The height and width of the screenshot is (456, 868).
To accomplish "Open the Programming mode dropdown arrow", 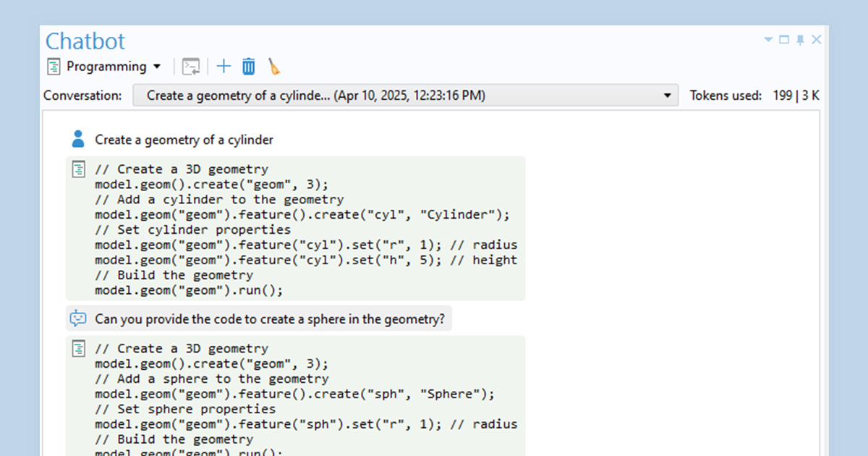I will click(x=157, y=67).
